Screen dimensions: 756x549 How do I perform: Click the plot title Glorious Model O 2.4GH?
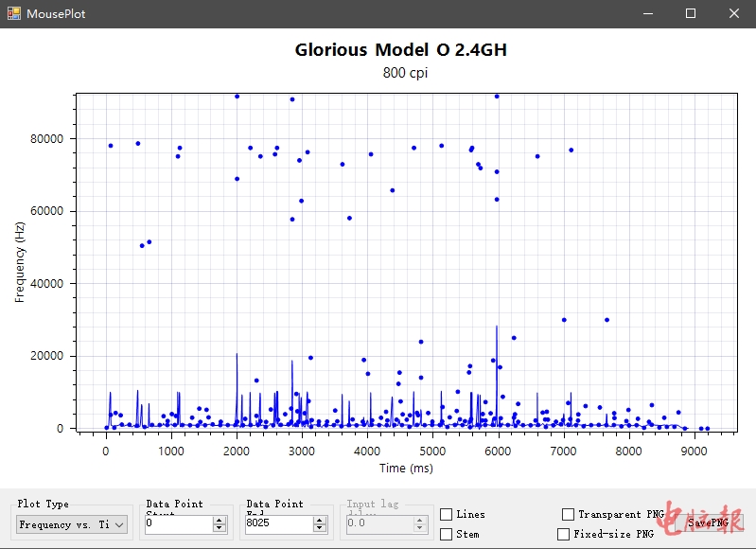(x=400, y=50)
